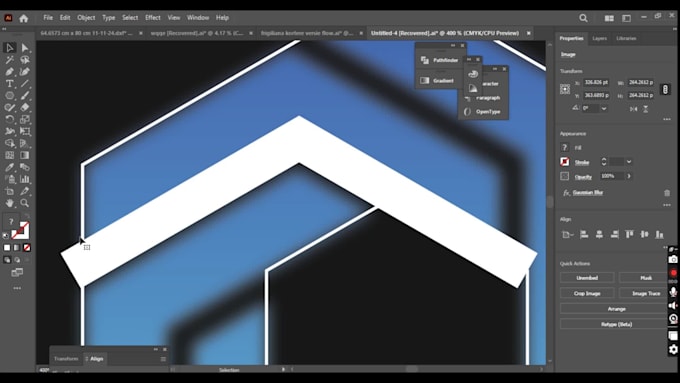The width and height of the screenshot is (680, 383).
Task: Click the Crop Image button
Action: coord(587,294)
